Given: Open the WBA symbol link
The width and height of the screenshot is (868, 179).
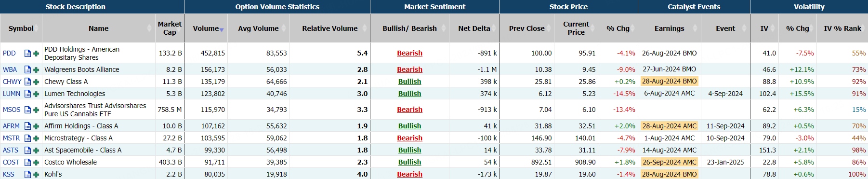Looking at the screenshot, I should click(10, 69).
